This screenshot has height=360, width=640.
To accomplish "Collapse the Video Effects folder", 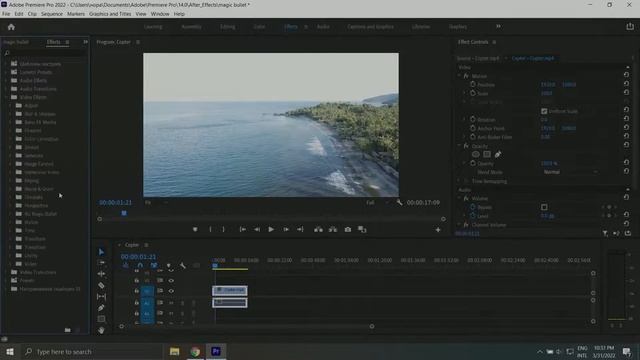I will click(x=6, y=97).
